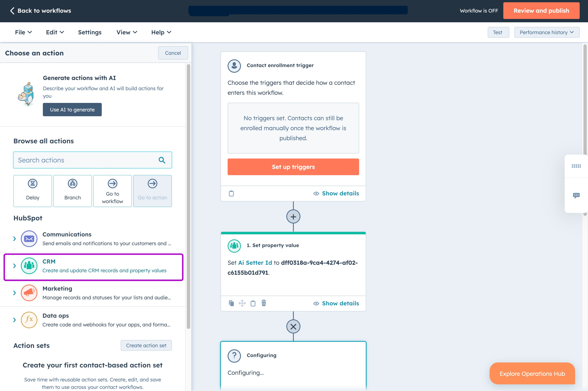The image size is (588, 391).
Task: Select the Delay action tile
Action: coord(33,191)
